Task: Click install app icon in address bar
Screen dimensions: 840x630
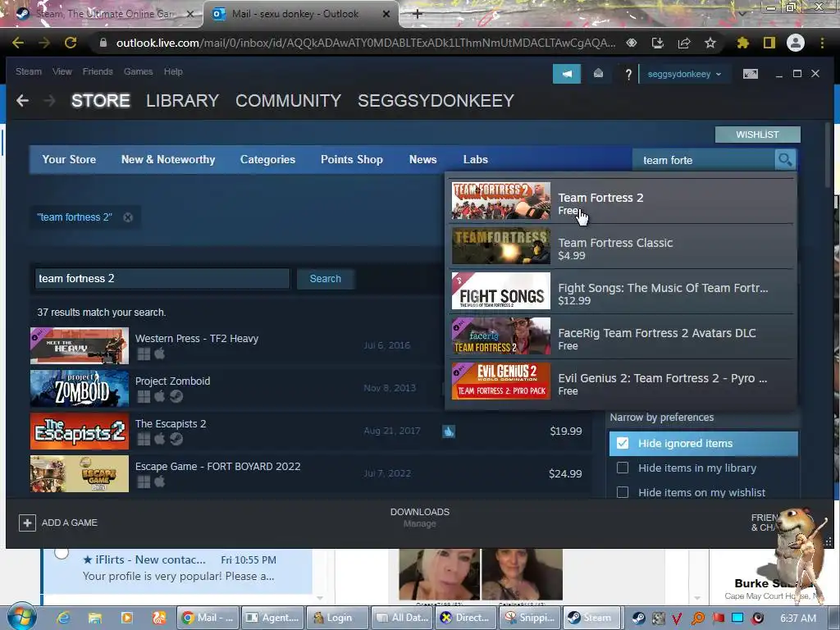Action: (658, 43)
